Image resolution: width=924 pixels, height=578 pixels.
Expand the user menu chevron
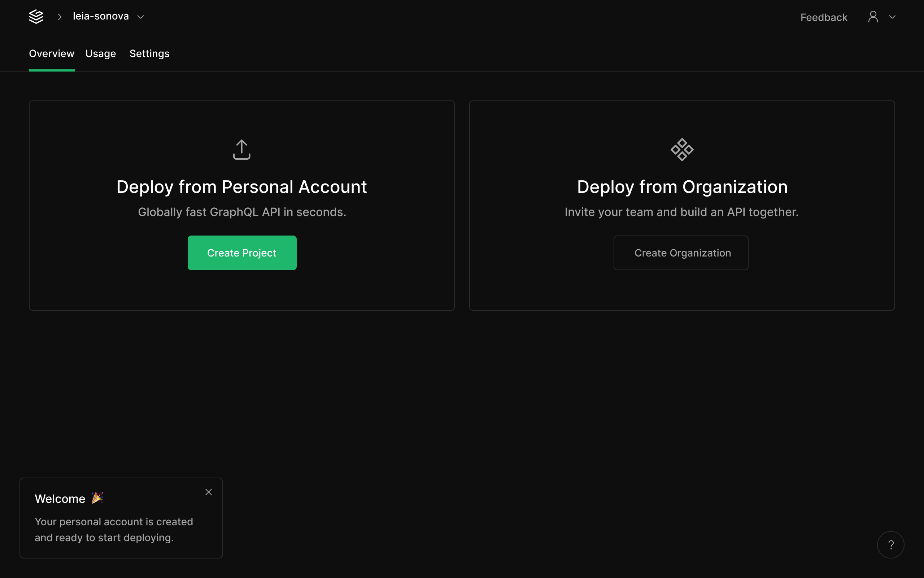click(x=892, y=17)
